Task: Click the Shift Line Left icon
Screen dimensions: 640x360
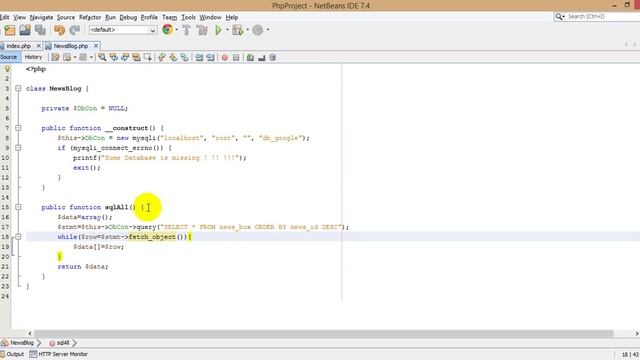Action: pos(199,58)
